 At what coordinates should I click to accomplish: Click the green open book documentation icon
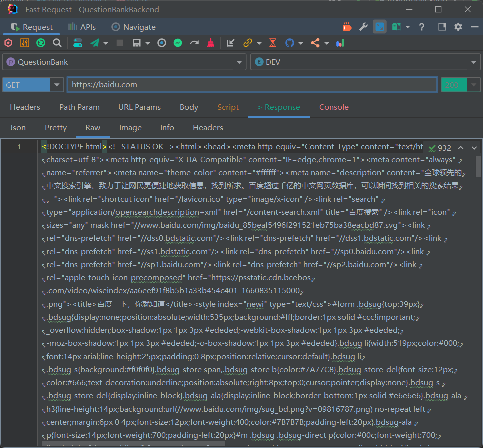click(397, 27)
